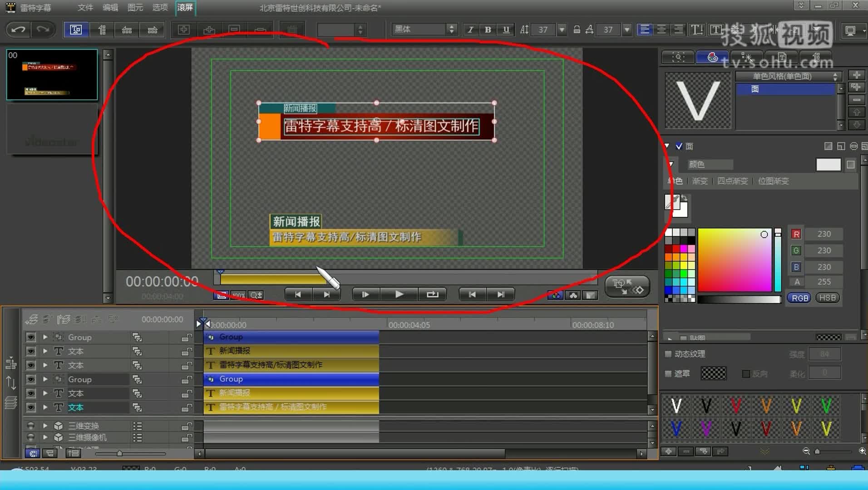Toggle loop playback

click(x=432, y=294)
